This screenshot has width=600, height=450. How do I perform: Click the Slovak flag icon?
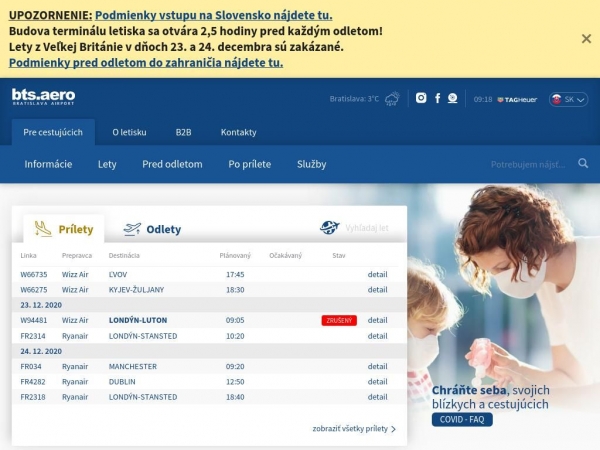coord(557,99)
